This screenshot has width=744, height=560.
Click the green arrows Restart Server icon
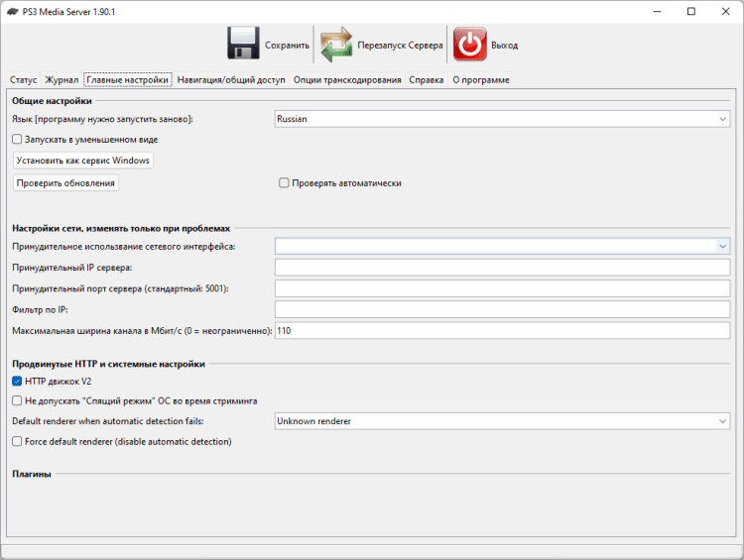(336, 45)
